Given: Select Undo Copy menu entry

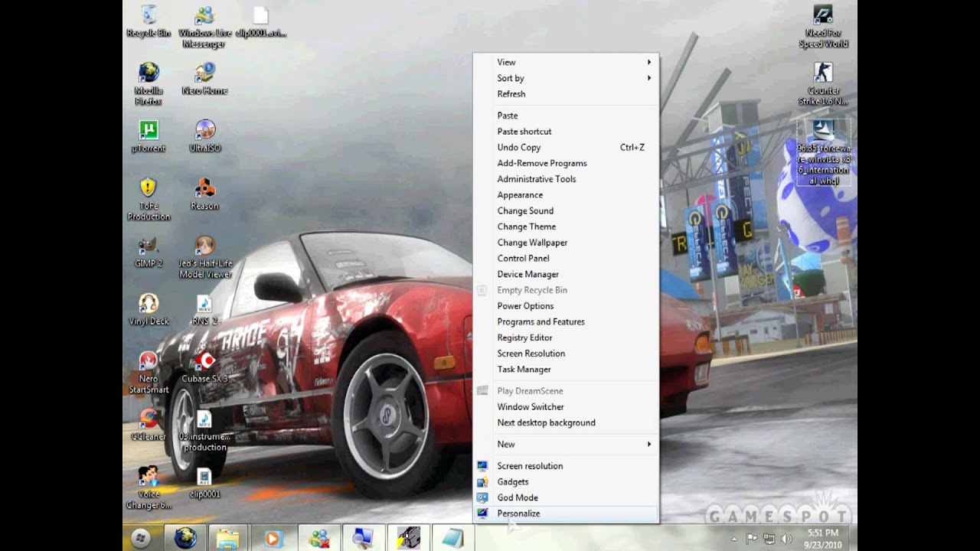Looking at the screenshot, I should pyautogui.click(x=566, y=147).
